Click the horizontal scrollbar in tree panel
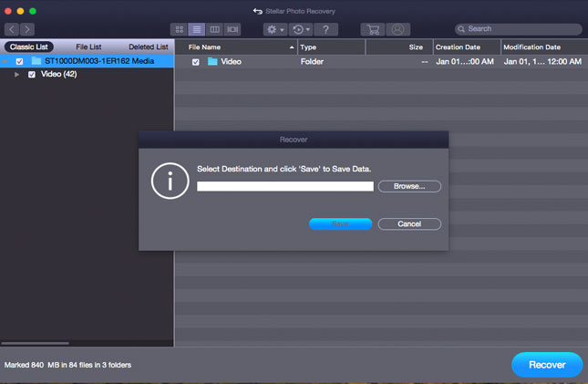588x384 pixels. (36, 343)
